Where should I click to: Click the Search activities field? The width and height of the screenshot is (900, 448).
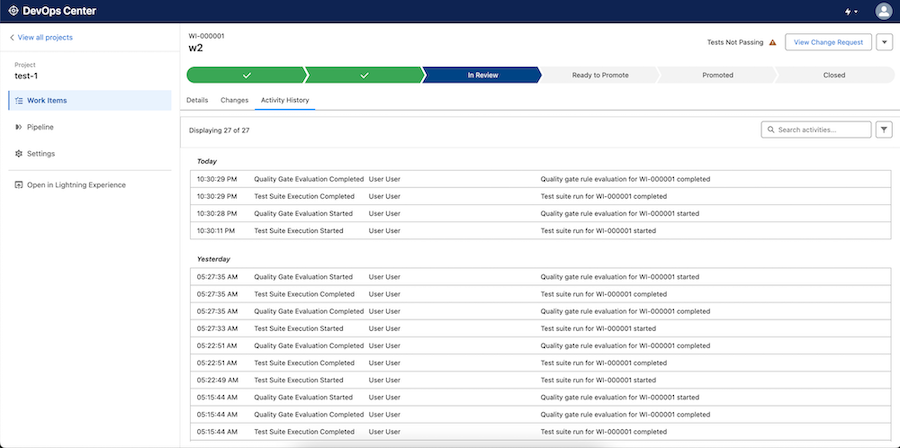pos(816,130)
